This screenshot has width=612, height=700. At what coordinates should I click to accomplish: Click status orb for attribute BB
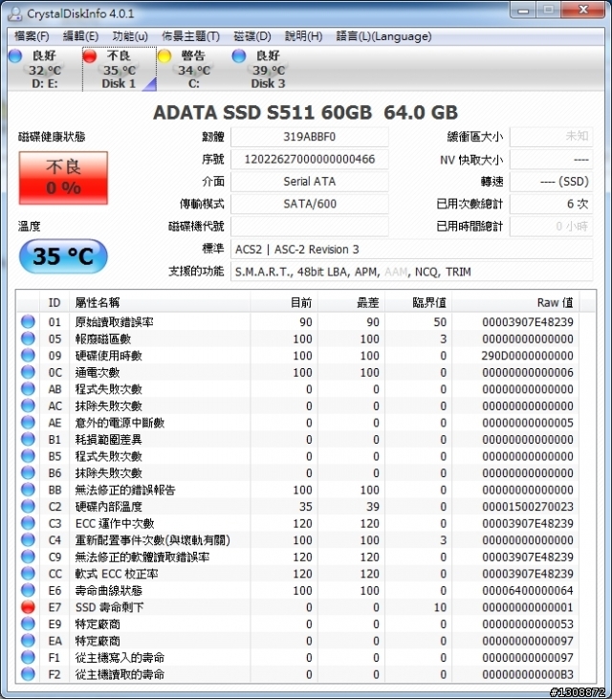pyautogui.click(x=28, y=490)
